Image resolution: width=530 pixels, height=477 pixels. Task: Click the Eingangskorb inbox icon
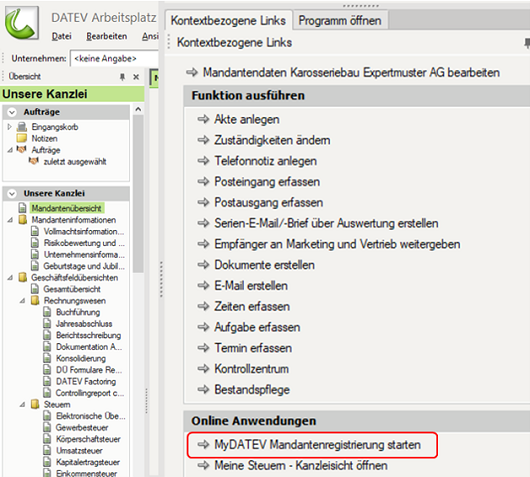(x=22, y=127)
